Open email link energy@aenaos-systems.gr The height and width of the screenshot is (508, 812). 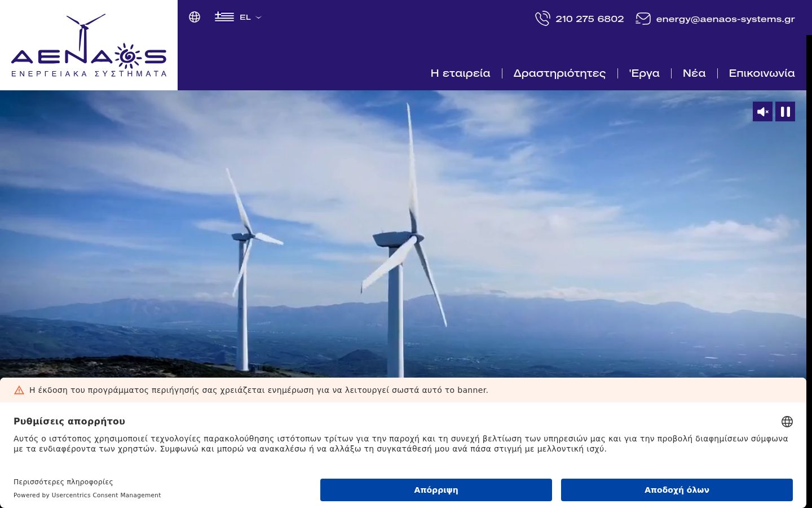point(725,19)
